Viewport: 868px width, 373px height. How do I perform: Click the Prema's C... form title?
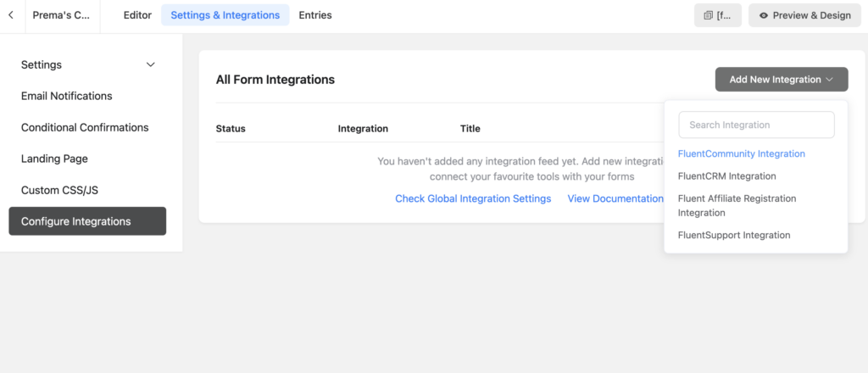[x=61, y=15]
